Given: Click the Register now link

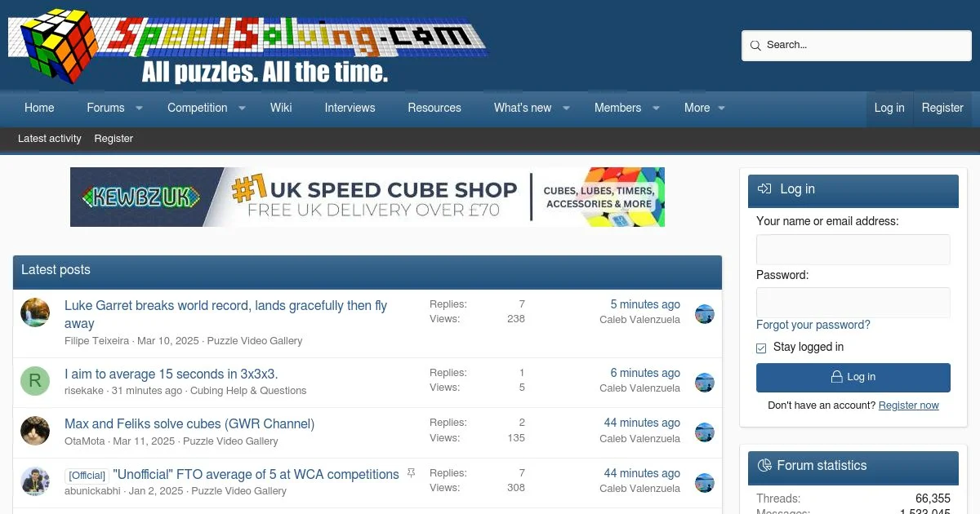Looking at the screenshot, I should (x=909, y=405).
